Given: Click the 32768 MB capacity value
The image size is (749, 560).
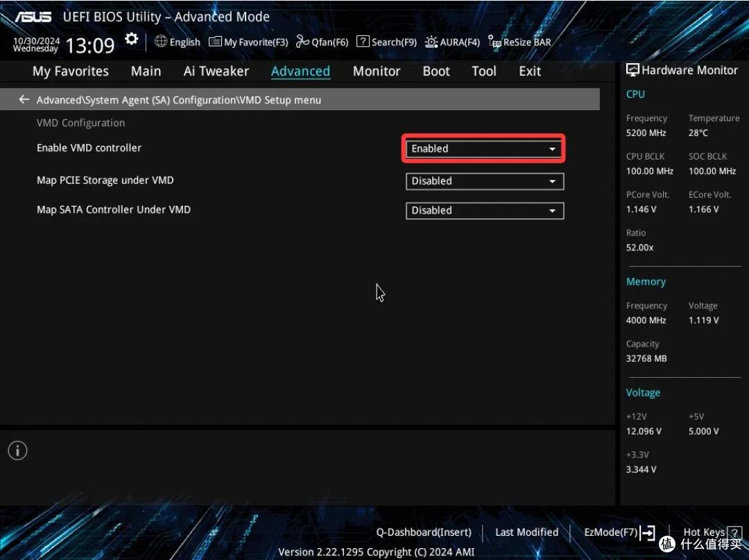Looking at the screenshot, I should tap(646, 358).
